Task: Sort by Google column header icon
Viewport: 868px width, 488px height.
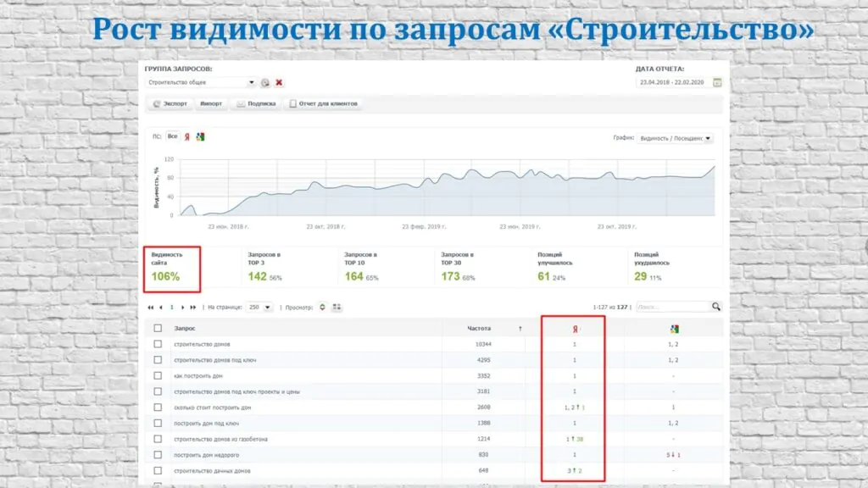Action: click(x=674, y=329)
